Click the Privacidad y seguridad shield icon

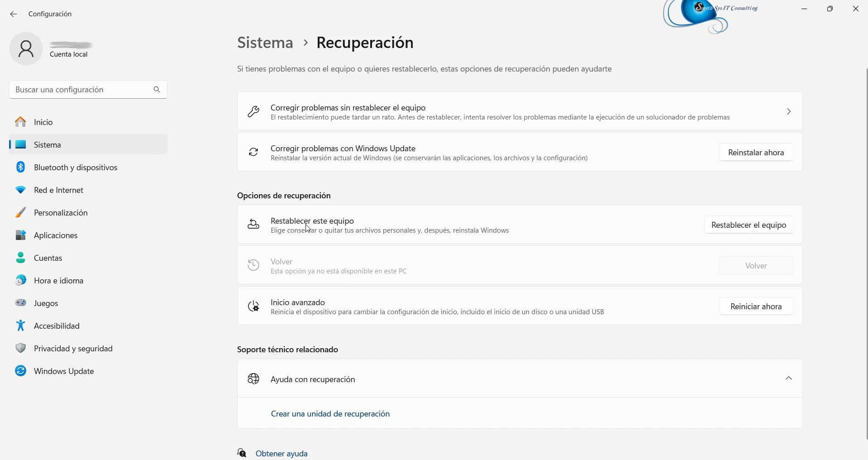coord(20,348)
